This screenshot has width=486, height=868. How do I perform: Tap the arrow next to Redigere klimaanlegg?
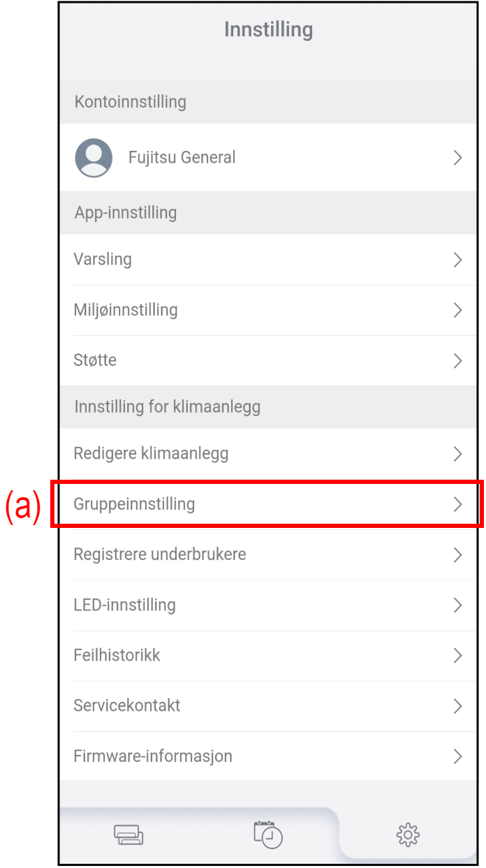pos(458,454)
